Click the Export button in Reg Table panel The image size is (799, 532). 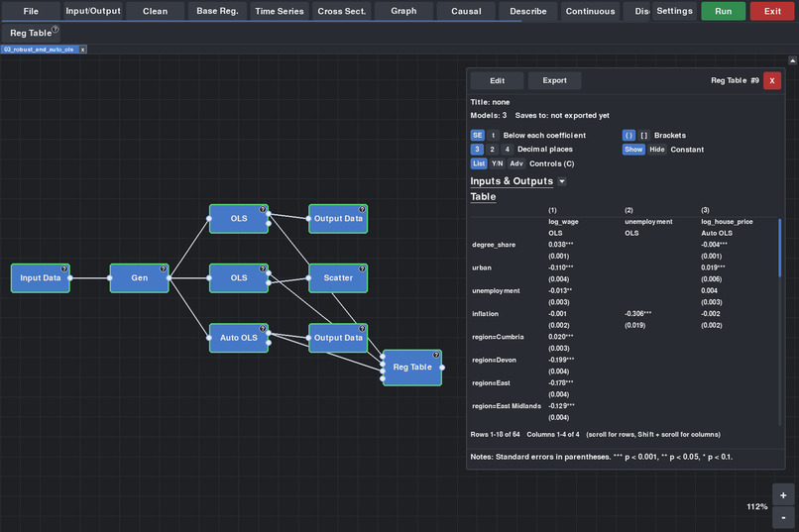(554, 80)
